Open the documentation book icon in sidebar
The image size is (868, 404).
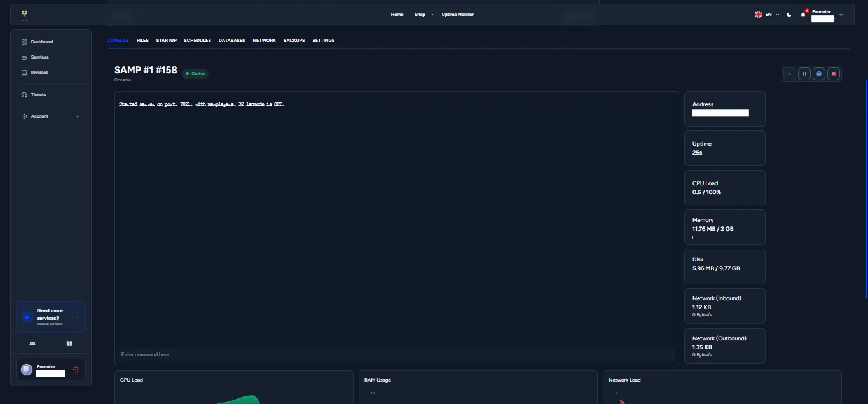[69, 344]
